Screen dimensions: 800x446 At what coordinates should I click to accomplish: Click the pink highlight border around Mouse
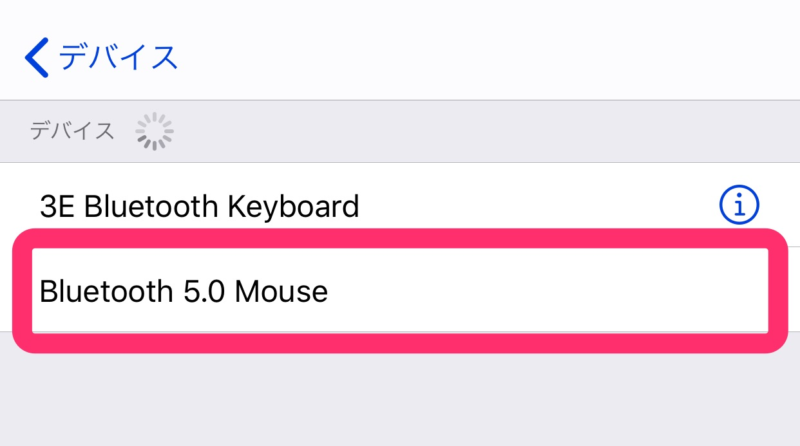point(400,238)
